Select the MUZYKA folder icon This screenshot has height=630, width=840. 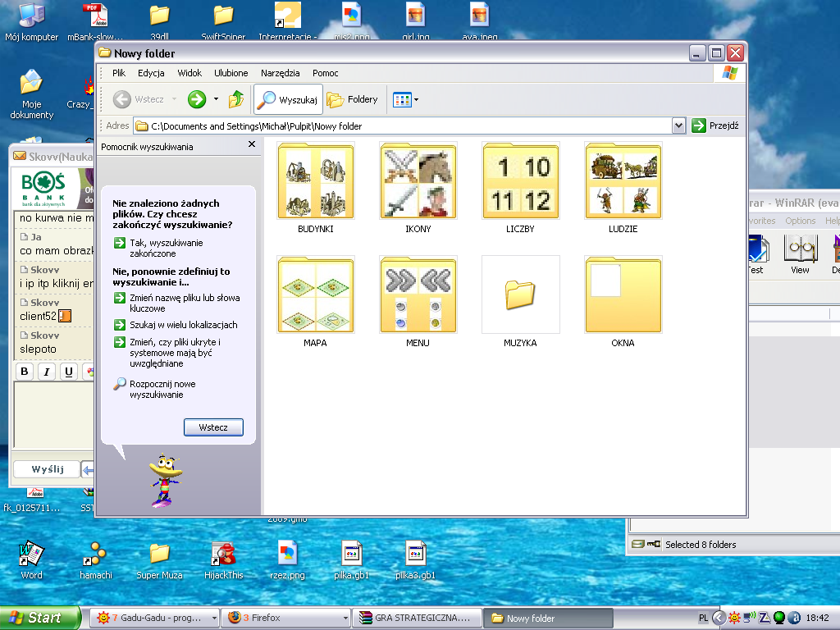click(x=520, y=294)
